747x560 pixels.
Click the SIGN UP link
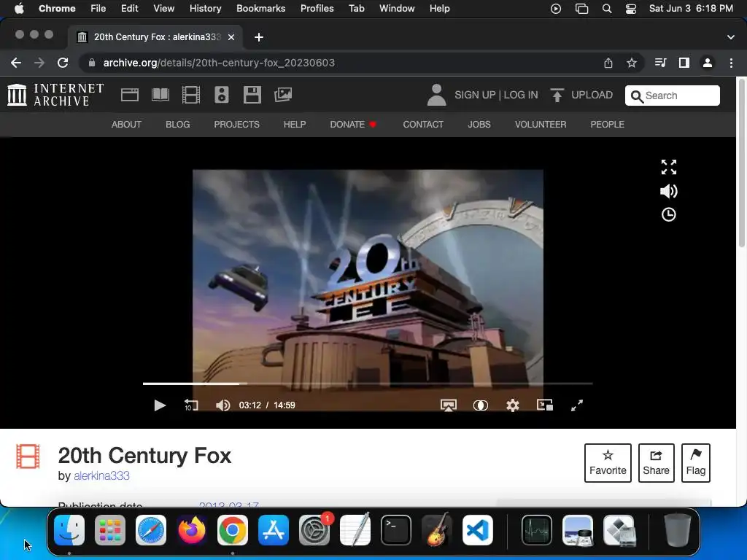(475, 95)
